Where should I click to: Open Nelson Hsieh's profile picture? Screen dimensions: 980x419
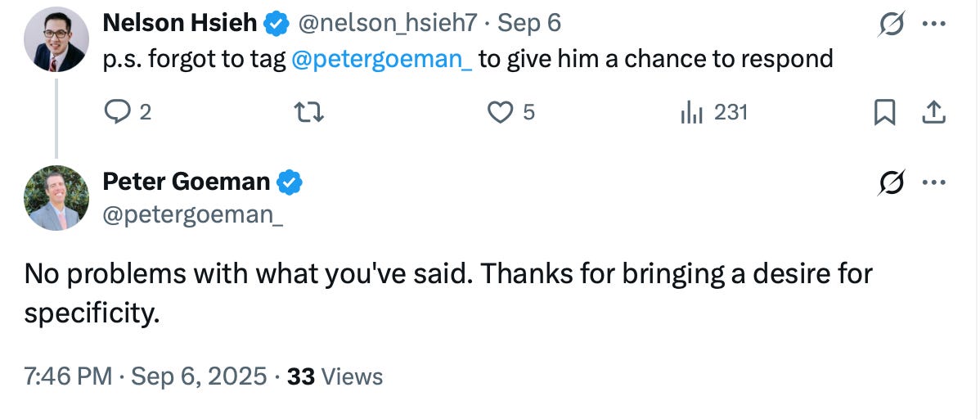coord(56,39)
